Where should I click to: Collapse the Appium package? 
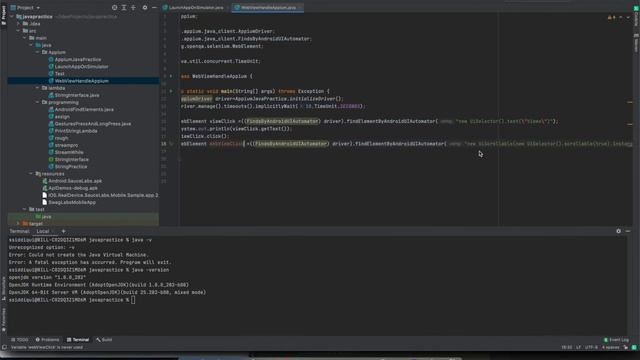coord(38,52)
